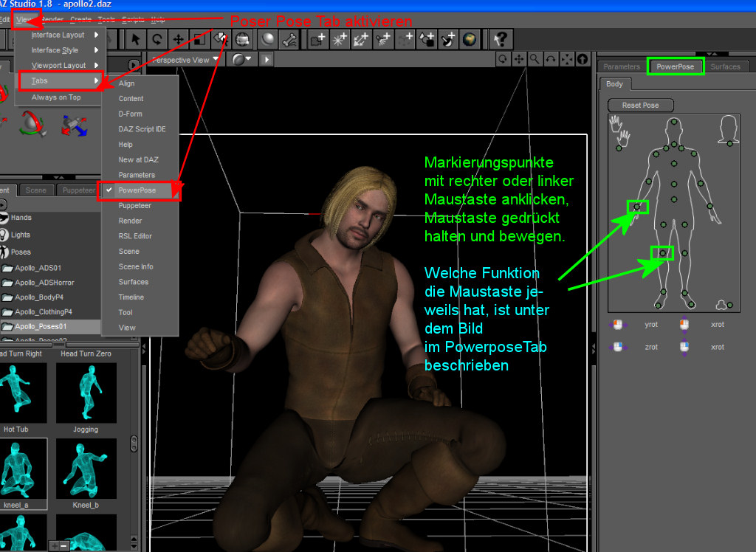Click the plus button below pose thumbnails
The height and width of the screenshot is (552, 756).
click(x=55, y=546)
